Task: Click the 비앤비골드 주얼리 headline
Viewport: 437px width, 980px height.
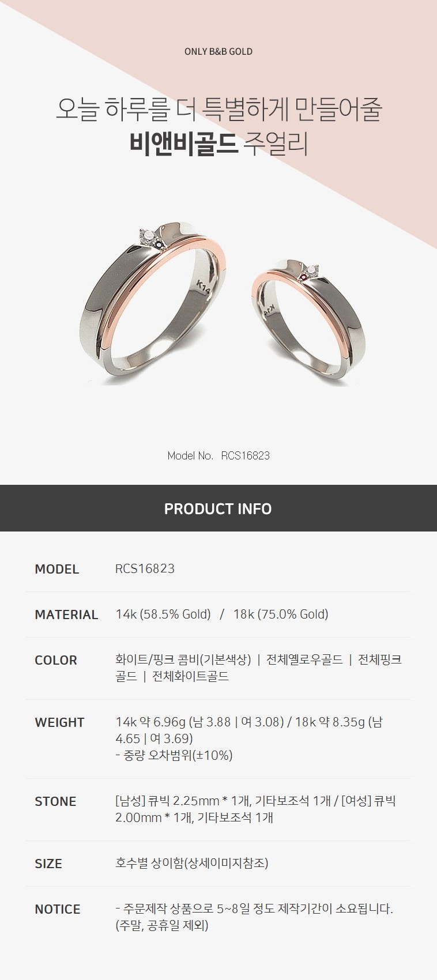Action: (218, 144)
